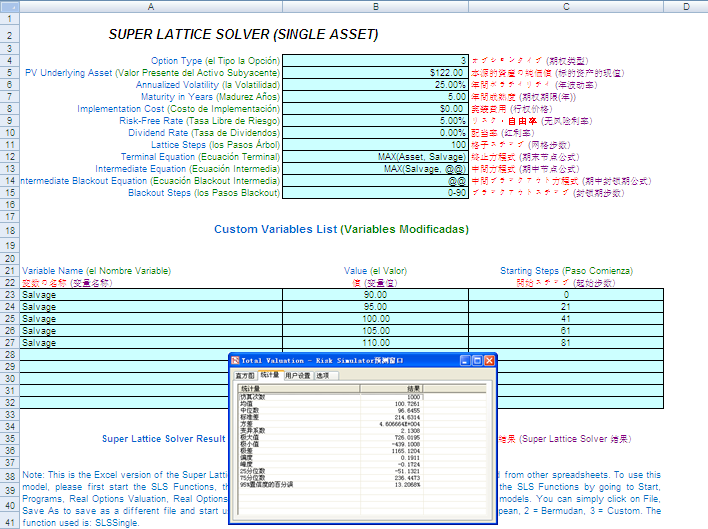The height and width of the screenshot is (529, 708).
Task: Select column A header
Action: 150,6
